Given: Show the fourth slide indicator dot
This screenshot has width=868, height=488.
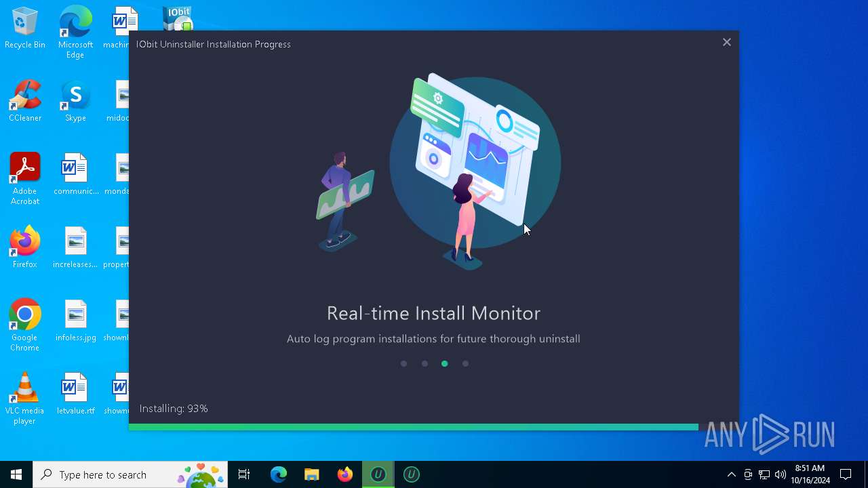Looking at the screenshot, I should coord(465,364).
